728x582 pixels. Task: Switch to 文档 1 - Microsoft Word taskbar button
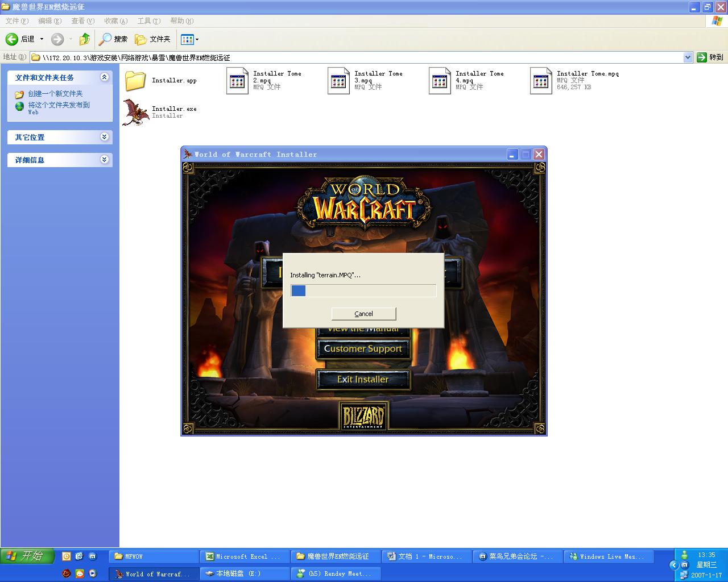(x=427, y=556)
